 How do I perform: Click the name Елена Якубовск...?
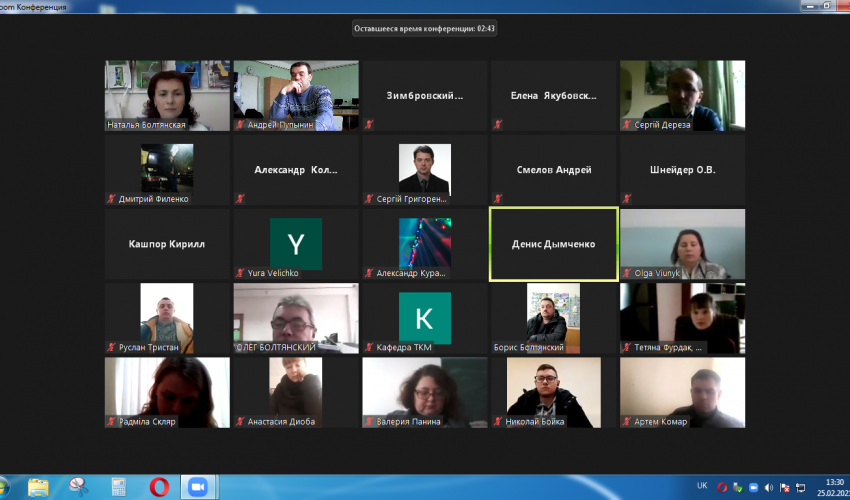[x=553, y=95]
